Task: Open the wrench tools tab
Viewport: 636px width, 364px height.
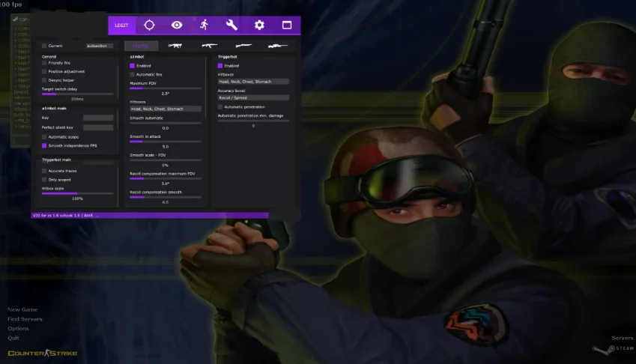Action: (x=231, y=25)
